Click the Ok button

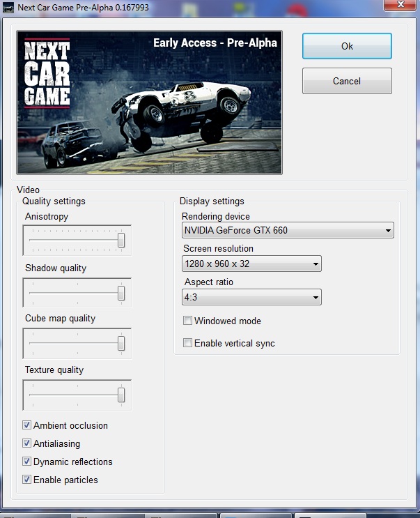pos(347,46)
